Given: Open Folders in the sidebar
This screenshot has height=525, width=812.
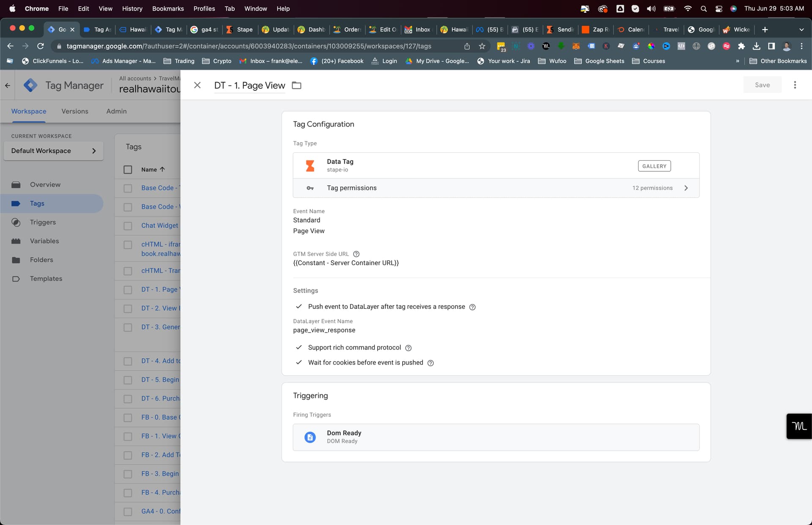Looking at the screenshot, I should click(41, 260).
